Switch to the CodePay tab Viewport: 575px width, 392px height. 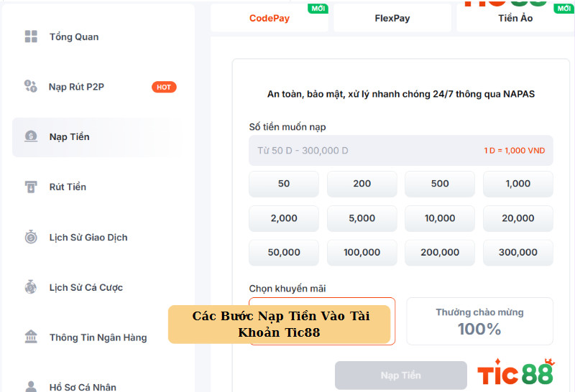tap(270, 18)
